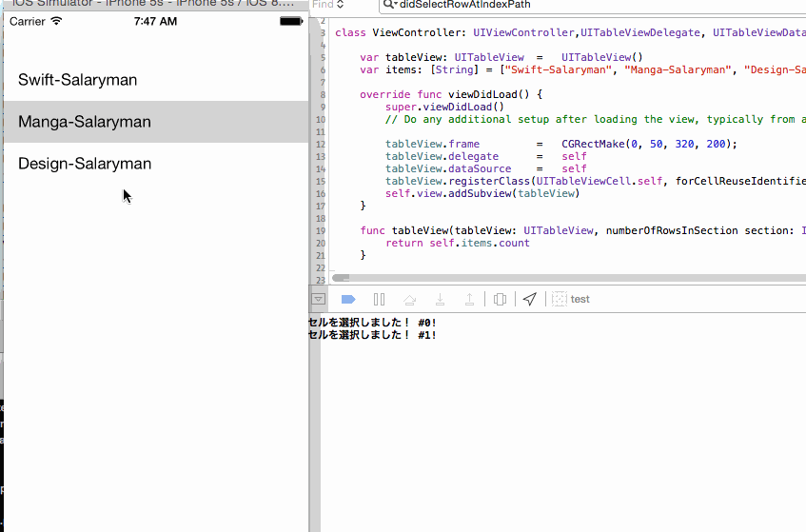Viewport: 806px width, 532px height.
Task: Click 'var items' declaration line
Action: pyautogui.click(x=583, y=69)
